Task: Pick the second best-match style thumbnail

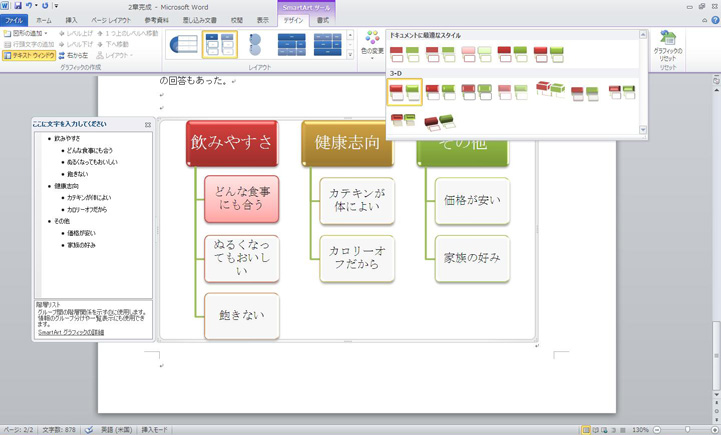Action: point(441,54)
